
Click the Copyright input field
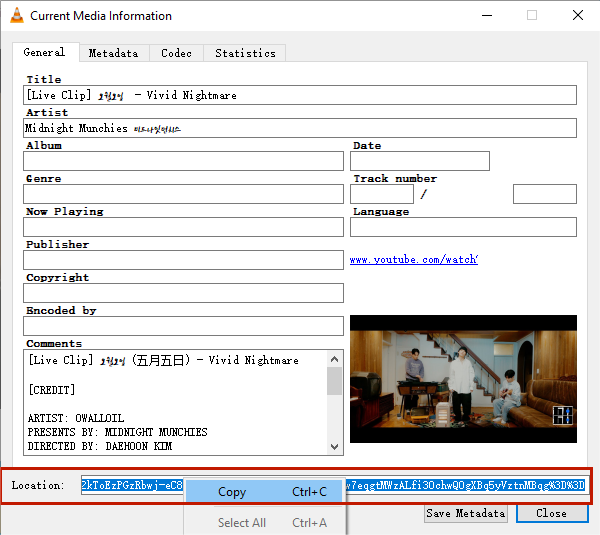(184, 293)
